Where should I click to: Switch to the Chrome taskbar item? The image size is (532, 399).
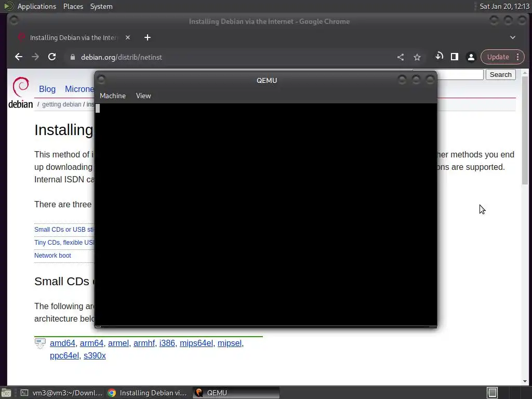coord(148,393)
